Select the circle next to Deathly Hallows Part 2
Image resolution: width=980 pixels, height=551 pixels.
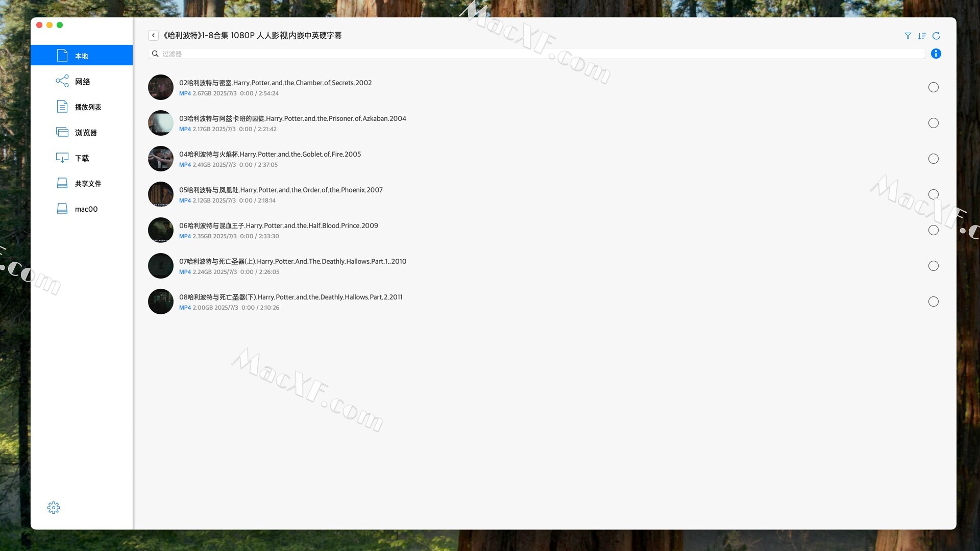pos(934,302)
